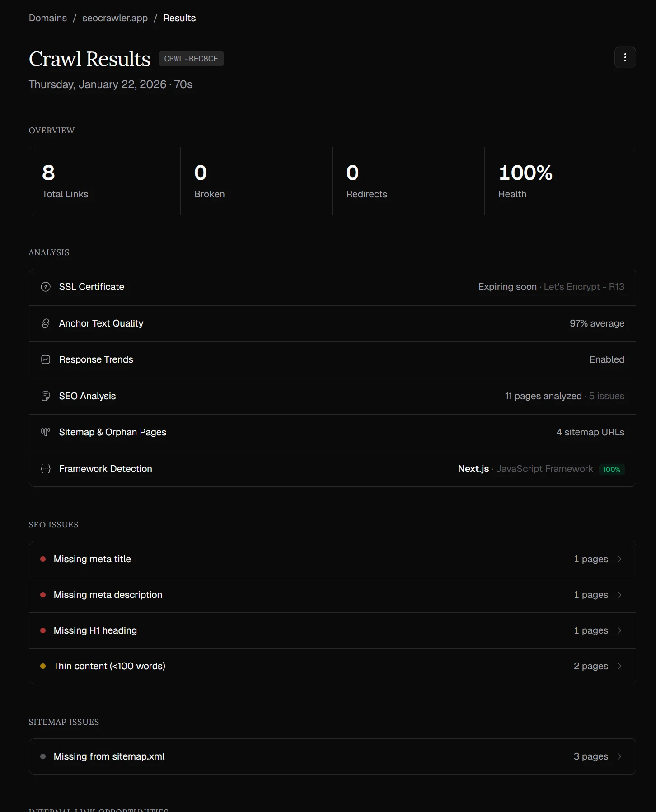
Task: Open seocrawler.app breadcrumb link
Action: pos(115,18)
